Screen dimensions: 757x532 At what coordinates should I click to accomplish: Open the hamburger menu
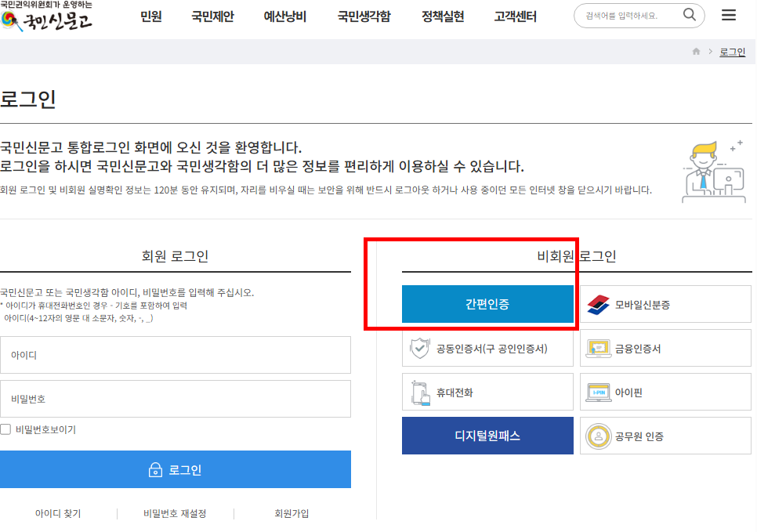tap(728, 15)
